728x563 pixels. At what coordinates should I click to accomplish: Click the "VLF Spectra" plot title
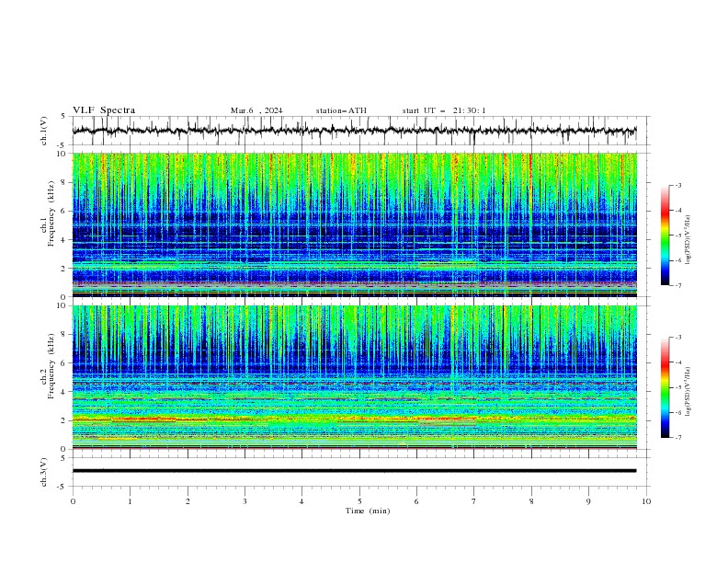(x=104, y=110)
